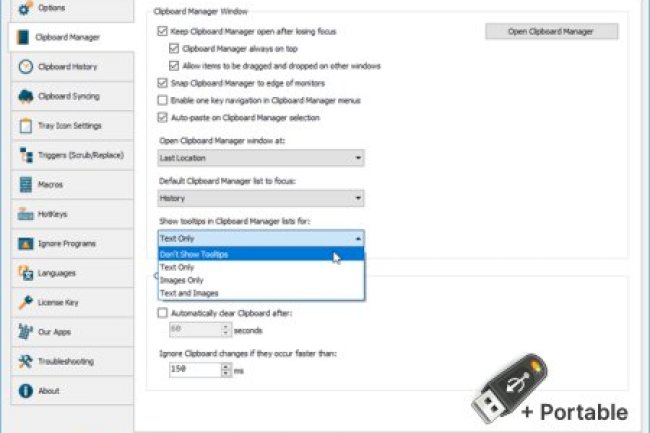The image size is (650, 433).
Task: Open the History default list dropdown
Action: click(x=260, y=198)
